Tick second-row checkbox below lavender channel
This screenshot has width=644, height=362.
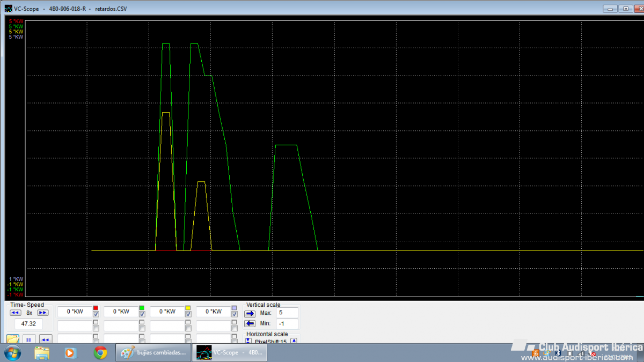235,328
